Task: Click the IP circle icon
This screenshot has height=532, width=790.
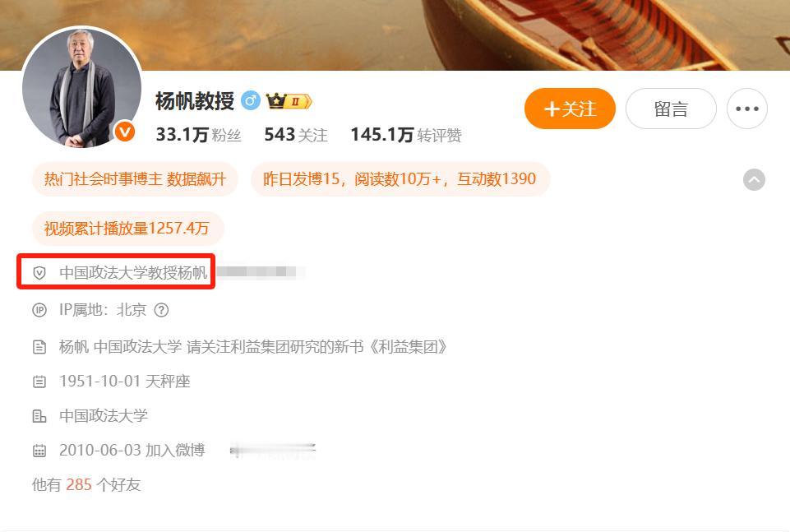Action: point(39,310)
